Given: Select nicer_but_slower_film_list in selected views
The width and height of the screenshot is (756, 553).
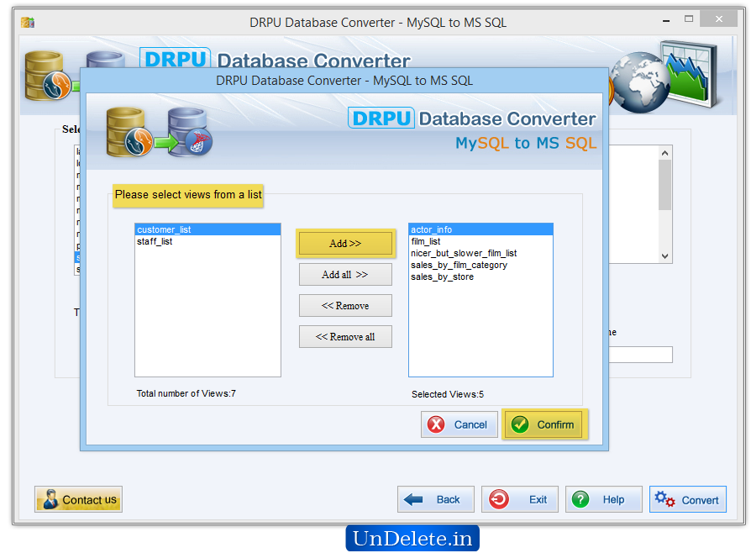Looking at the screenshot, I should 480,253.
